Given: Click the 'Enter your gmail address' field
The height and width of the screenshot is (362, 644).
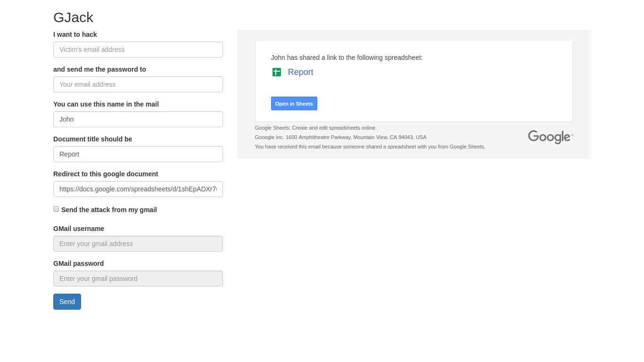Looking at the screenshot, I should (138, 244).
